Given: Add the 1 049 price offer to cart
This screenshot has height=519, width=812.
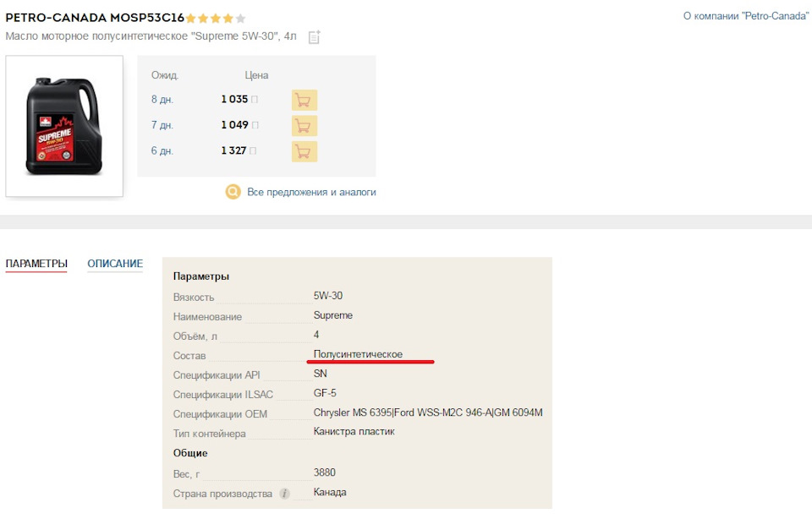Looking at the screenshot, I should (304, 126).
